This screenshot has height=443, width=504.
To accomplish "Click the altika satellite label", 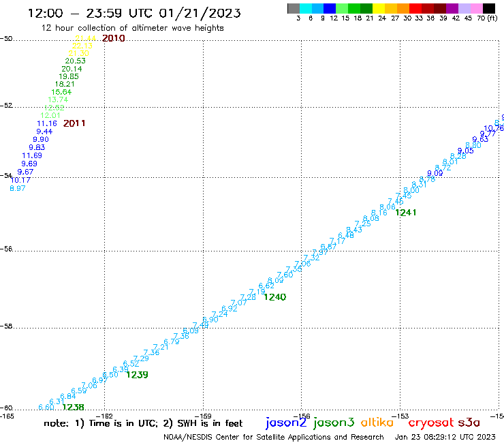I will [x=377, y=423].
